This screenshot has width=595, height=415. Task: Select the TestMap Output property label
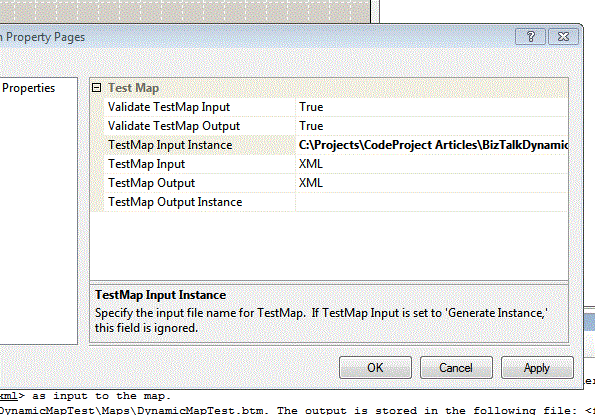[x=151, y=183]
